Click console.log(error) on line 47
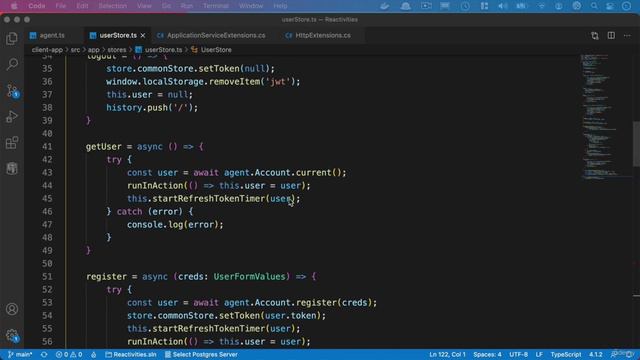The width and height of the screenshot is (640, 360). pyautogui.click(x=173, y=225)
